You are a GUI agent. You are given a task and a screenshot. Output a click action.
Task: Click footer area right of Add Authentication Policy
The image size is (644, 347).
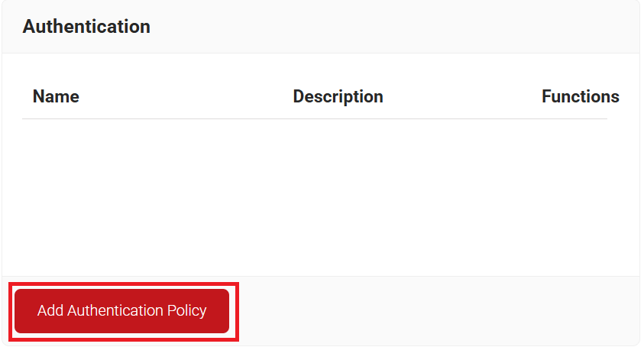[458, 311]
